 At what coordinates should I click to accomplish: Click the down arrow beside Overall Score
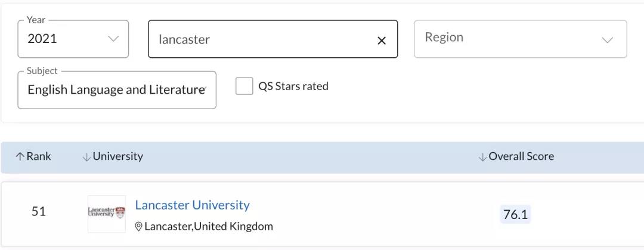(x=482, y=157)
